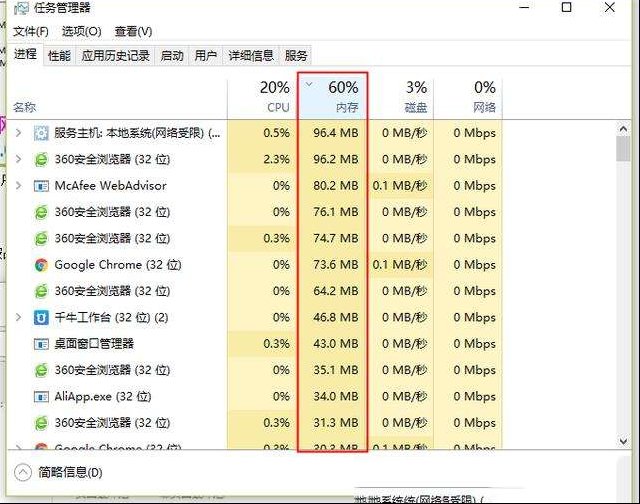Sort by the 内存 60% column header

click(332, 96)
